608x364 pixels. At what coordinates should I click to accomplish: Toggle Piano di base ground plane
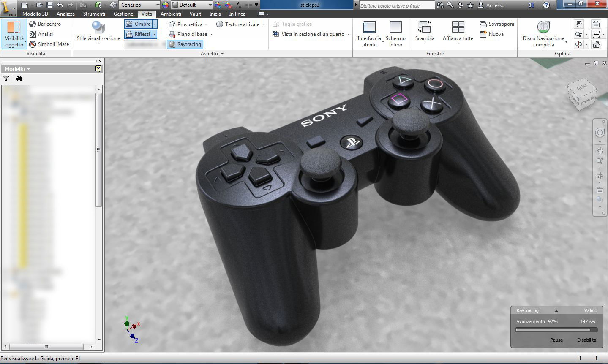pos(188,34)
